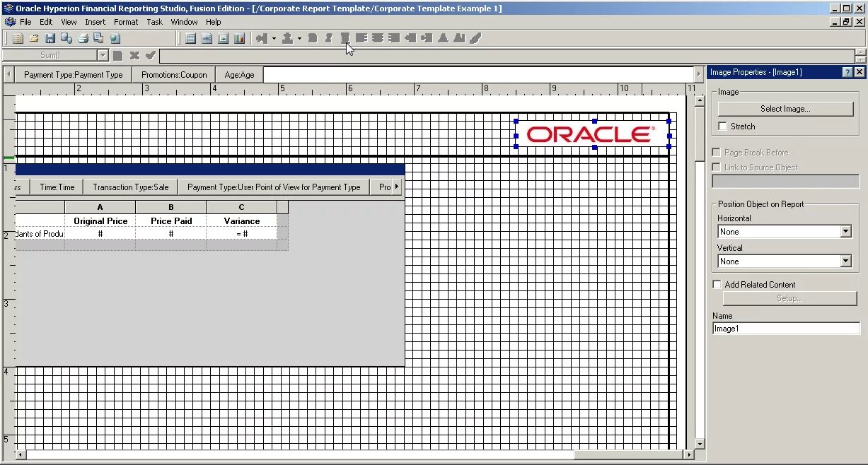Enable the Stretch checkbox

[x=722, y=126]
